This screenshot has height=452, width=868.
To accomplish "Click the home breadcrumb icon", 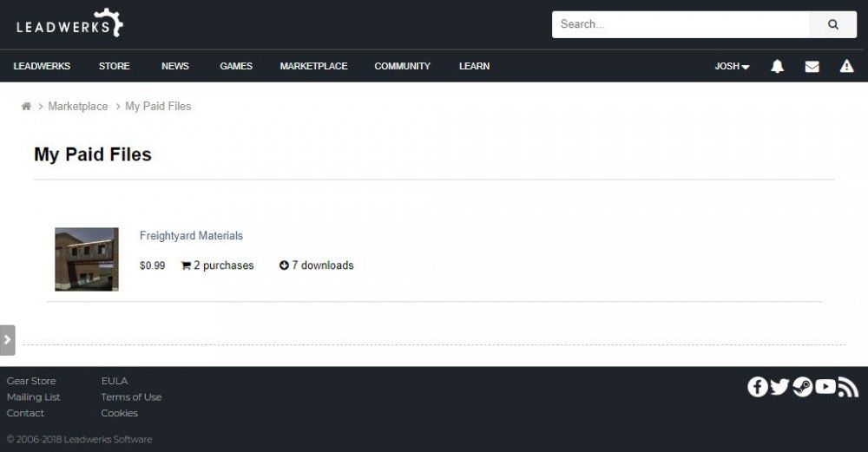I will coord(26,106).
